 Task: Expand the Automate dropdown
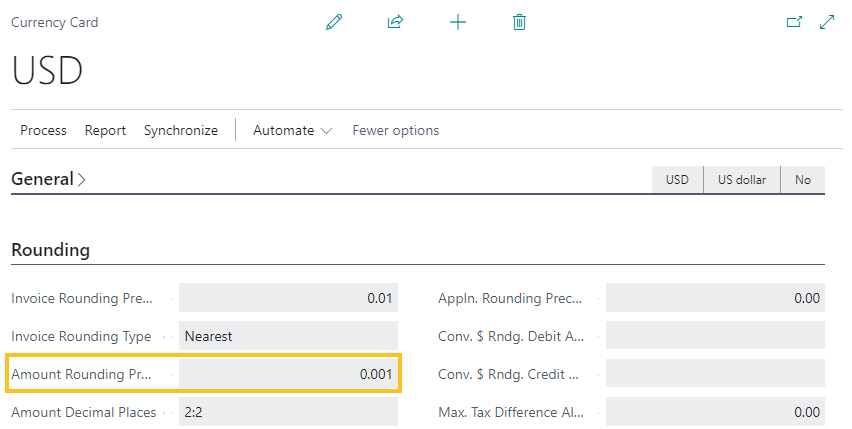pyautogui.click(x=292, y=130)
